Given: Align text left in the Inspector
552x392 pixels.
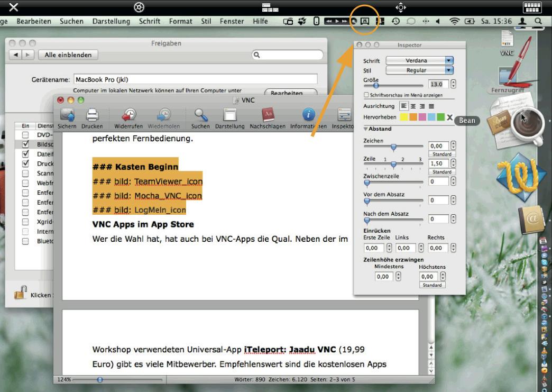Looking at the screenshot, I should pyautogui.click(x=404, y=106).
